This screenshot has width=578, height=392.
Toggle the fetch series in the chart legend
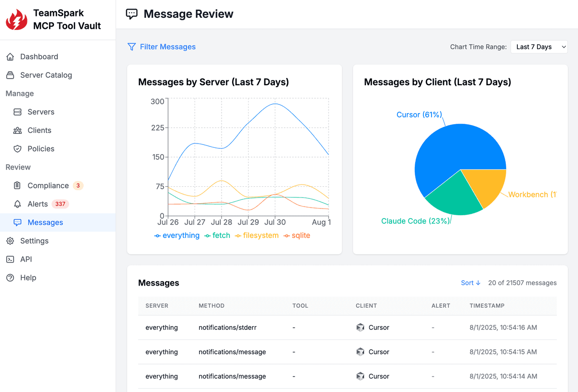point(217,235)
